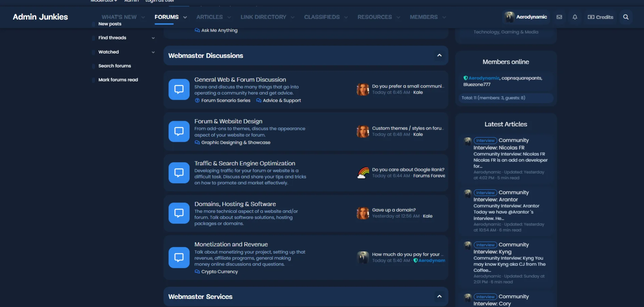Viewport: 644px width, 307px height.
Task: Click New posts in the sidebar
Action: 110,24
